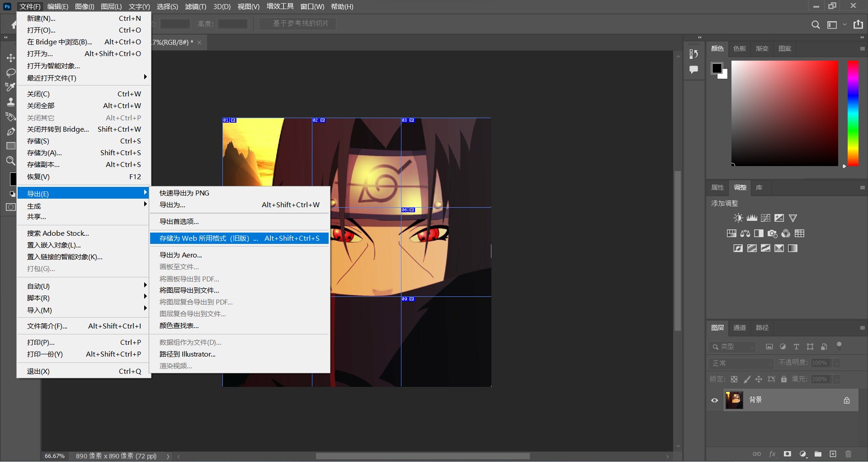This screenshot has width=868, height=462.
Task: Click the add layer mask icon
Action: click(x=788, y=454)
